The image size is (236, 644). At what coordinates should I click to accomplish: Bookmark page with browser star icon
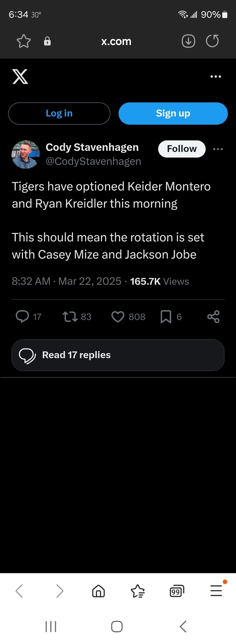point(24,41)
